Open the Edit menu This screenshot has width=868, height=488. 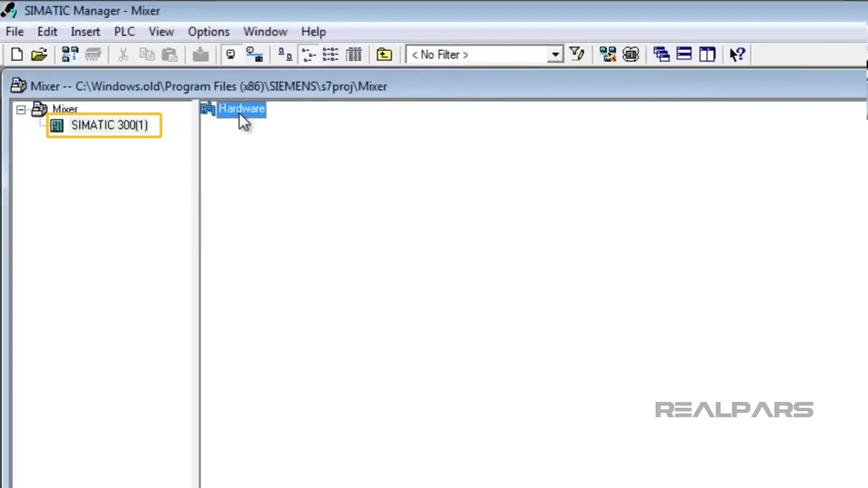point(47,32)
